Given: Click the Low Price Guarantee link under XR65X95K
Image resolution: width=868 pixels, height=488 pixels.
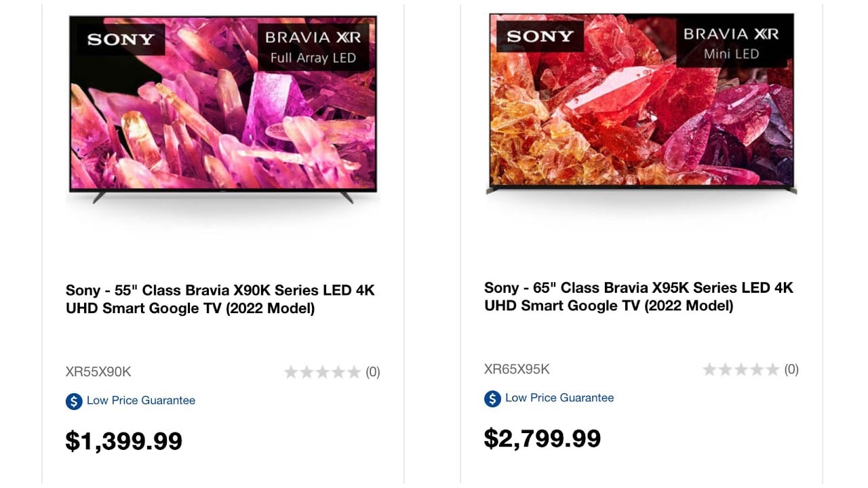Looking at the screenshot, I should click(x=559, y=398).
